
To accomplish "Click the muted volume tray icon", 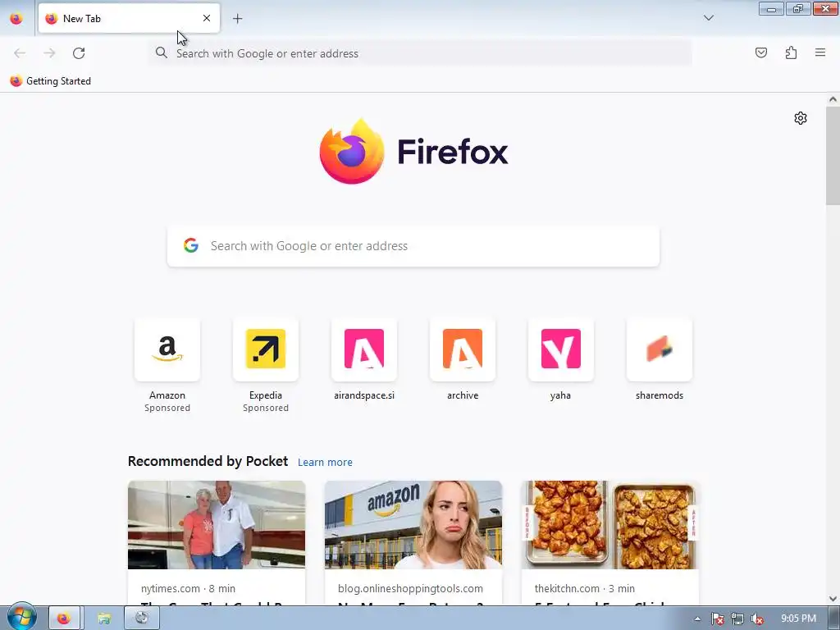I will (x=757, y=619).
